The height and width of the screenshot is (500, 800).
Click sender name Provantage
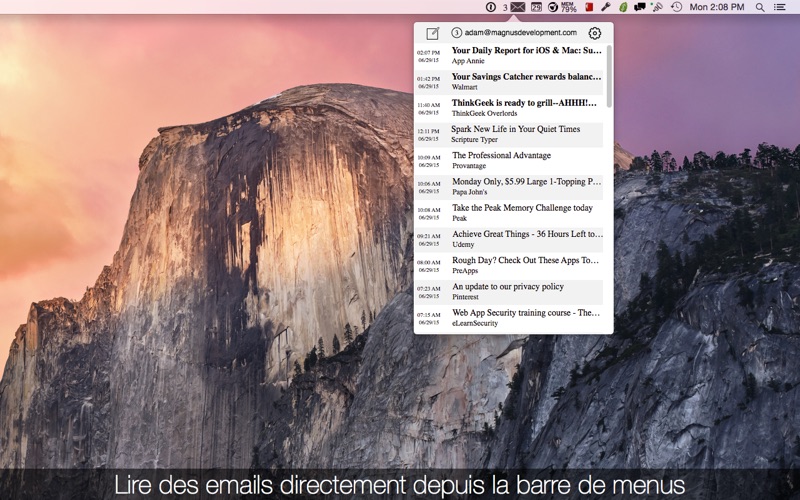tap(469, 166)
